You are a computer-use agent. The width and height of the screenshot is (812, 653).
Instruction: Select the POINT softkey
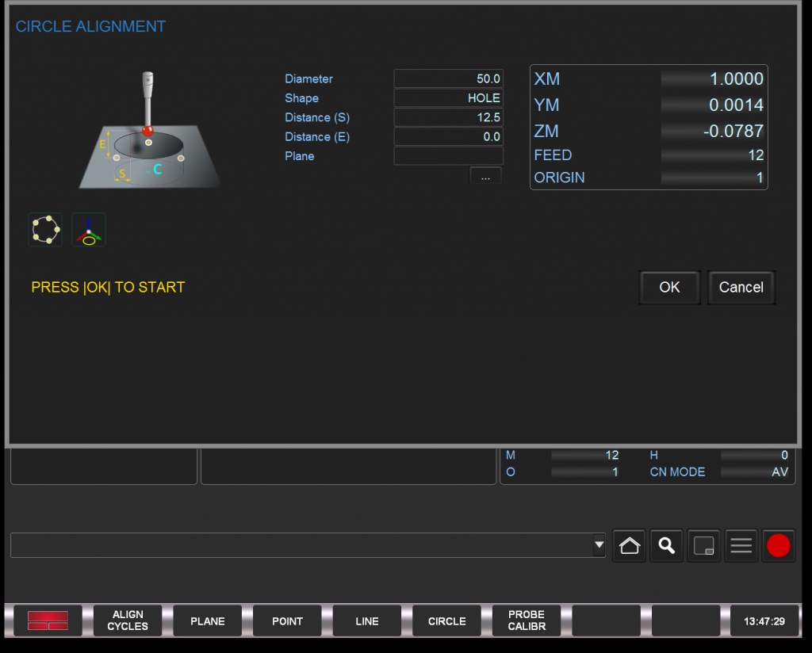point(287,621)
